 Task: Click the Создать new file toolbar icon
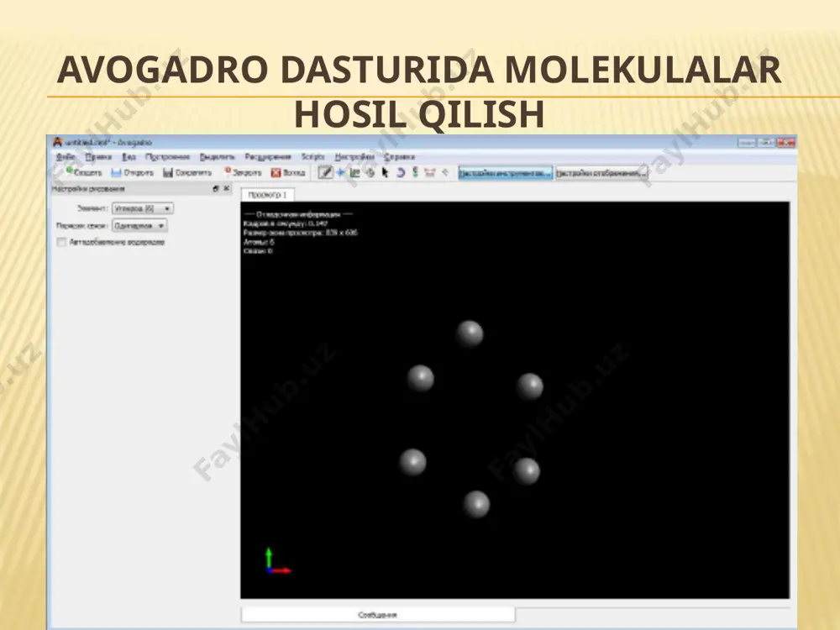[x=83, y=172]
